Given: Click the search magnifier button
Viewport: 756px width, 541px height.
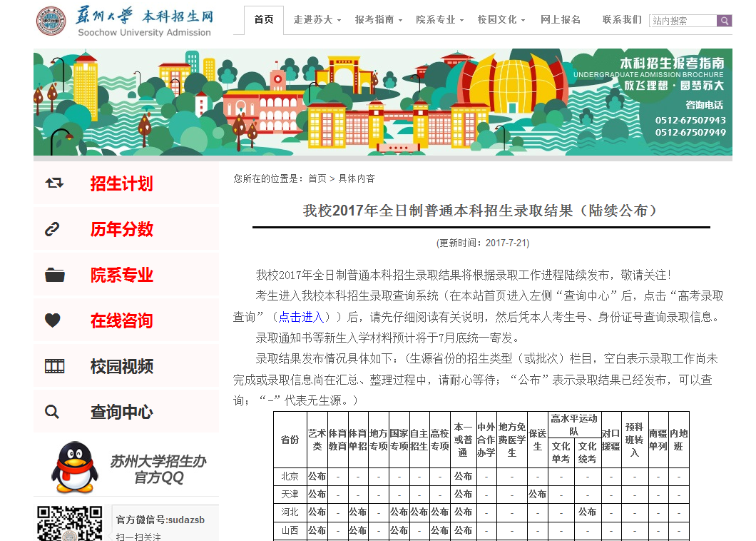Looking at the screenshot, I should pyautogui.click(x=724, y=21).
